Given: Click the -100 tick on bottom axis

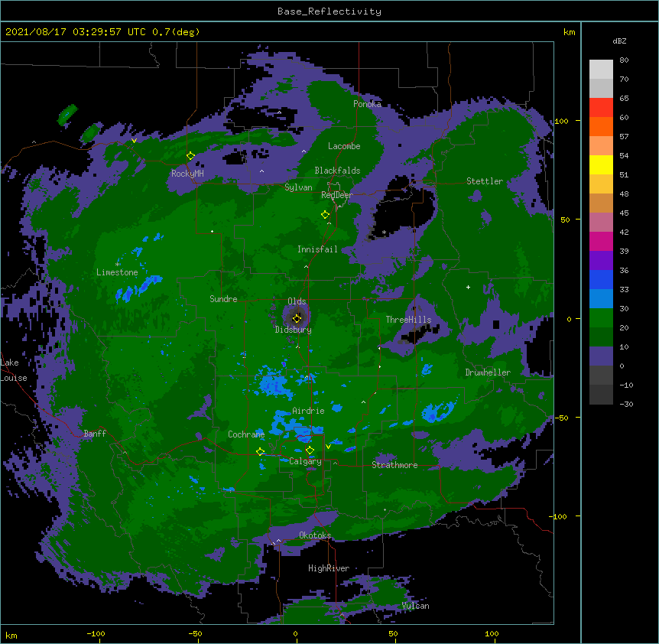Looking at the screenshot, I should tap(96, 633).
